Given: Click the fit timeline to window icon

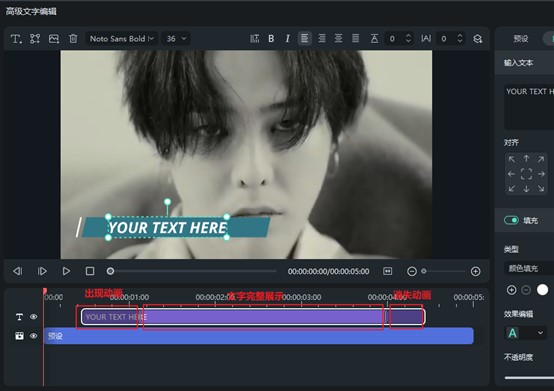Looking at the screenshot, I should pyautogui.click(x=388, y=271).
